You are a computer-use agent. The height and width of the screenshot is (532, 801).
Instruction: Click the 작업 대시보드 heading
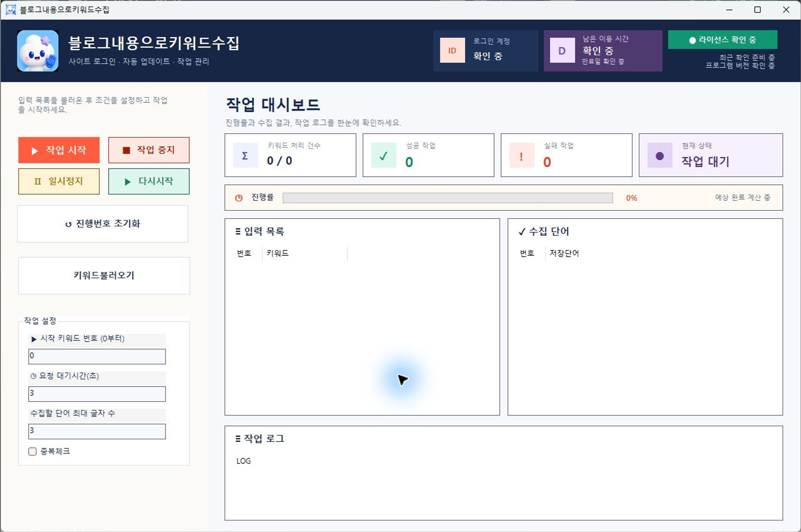(x=273, y=105)
